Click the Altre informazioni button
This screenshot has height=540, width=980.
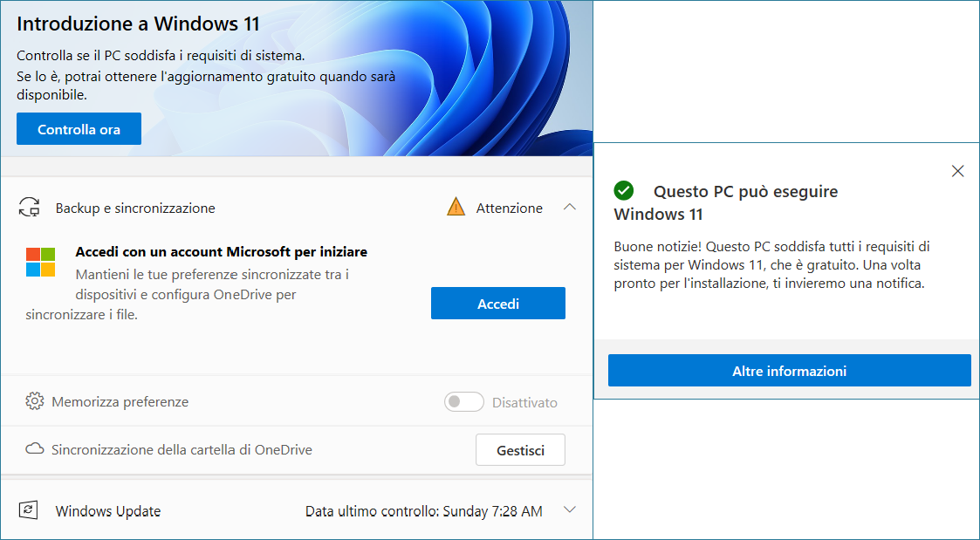pos(790,371)
